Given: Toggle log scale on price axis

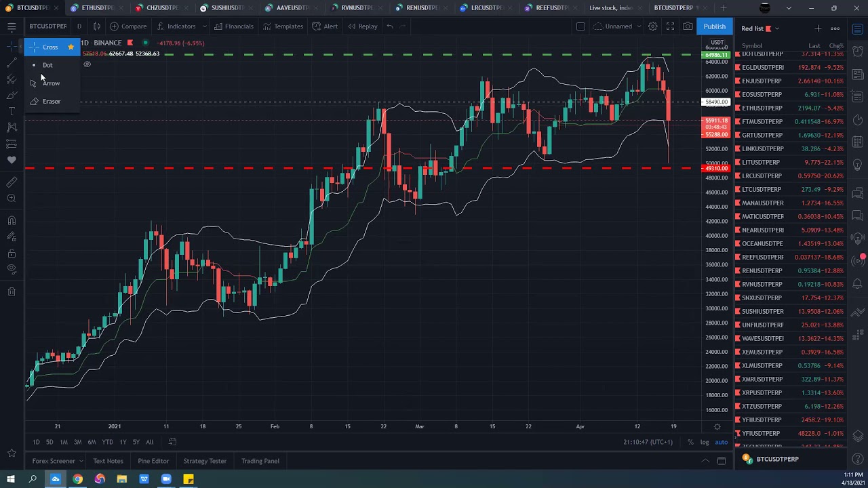Looking at the screenshot, I should coord(705,442).
